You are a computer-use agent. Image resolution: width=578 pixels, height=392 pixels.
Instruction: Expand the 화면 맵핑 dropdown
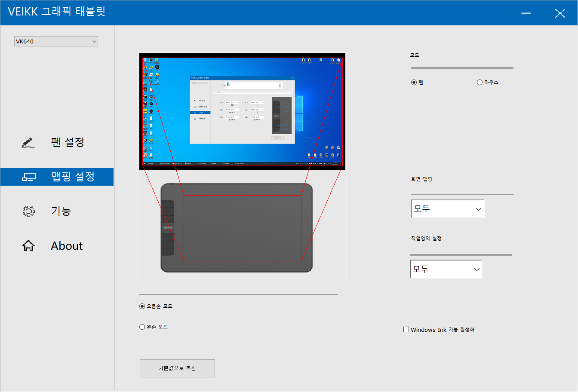(448, 209)
